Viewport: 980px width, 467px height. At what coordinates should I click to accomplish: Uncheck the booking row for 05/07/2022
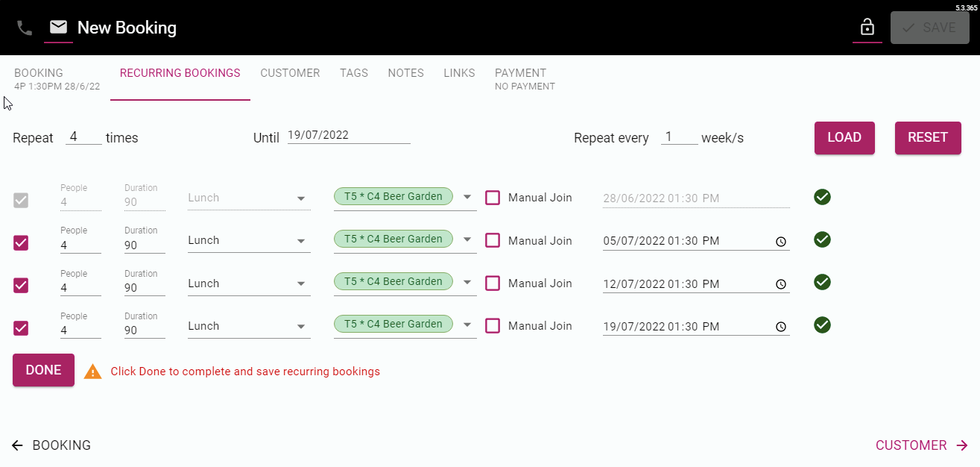click(x=20, y=242)
